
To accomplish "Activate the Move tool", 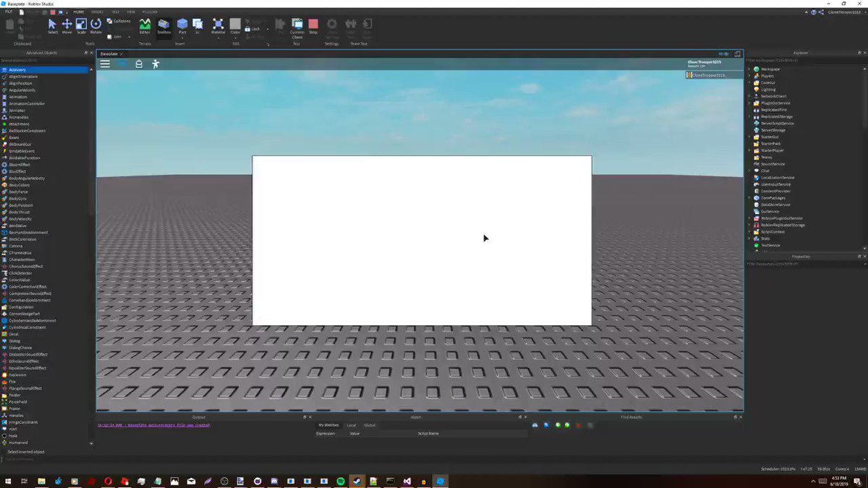I will pyautogui.click(x=67, y=26).
